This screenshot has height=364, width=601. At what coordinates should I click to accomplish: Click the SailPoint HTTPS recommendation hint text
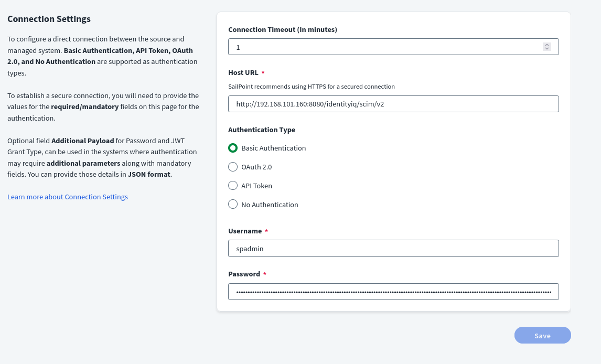tap(312, 87)
